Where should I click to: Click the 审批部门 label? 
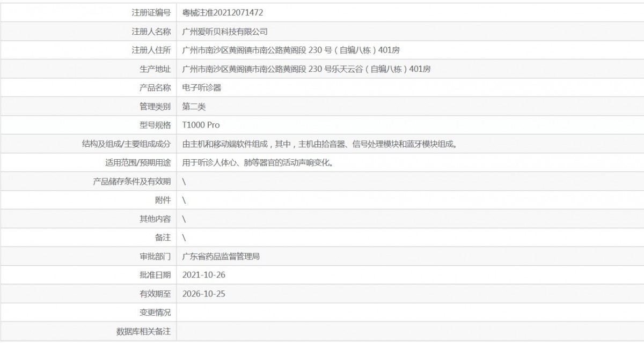pos(155,256)
